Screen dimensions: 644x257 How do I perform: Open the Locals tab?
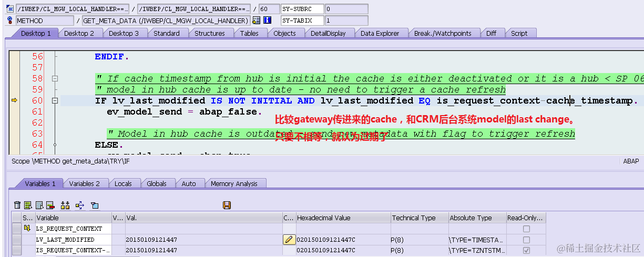click(x=123, y=183)
